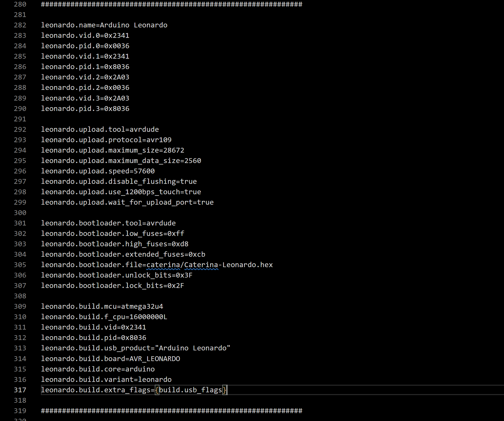Click line 282 'leonardo.name=Arduino Leonardo'
The height and width of the screenshot is (421, 504).
coord(104,25)
